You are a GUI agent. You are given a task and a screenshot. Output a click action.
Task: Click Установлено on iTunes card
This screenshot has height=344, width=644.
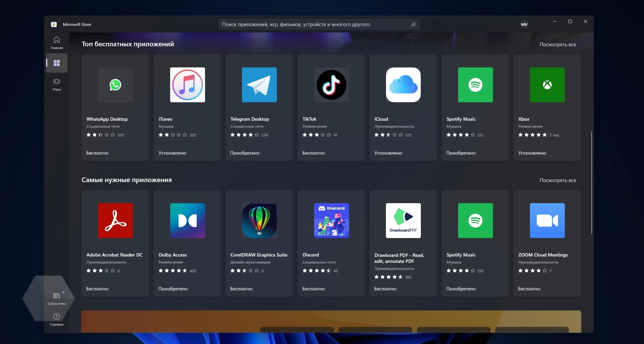point(172,153)
